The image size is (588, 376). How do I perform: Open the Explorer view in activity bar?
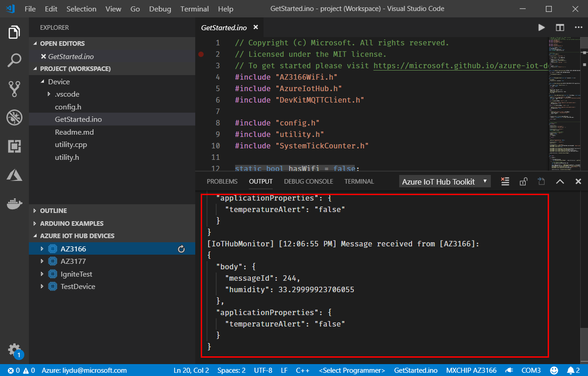pyautogui.click(x=14, y=33)
